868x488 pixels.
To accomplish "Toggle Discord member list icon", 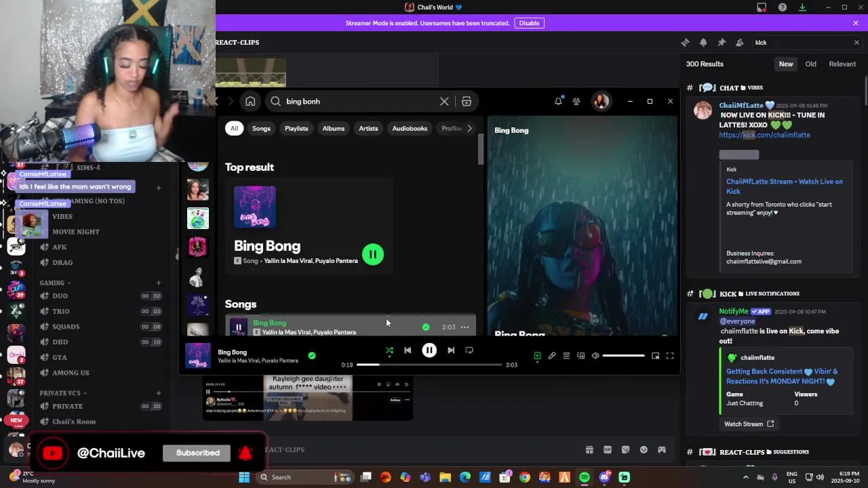I will coord(739,42).
